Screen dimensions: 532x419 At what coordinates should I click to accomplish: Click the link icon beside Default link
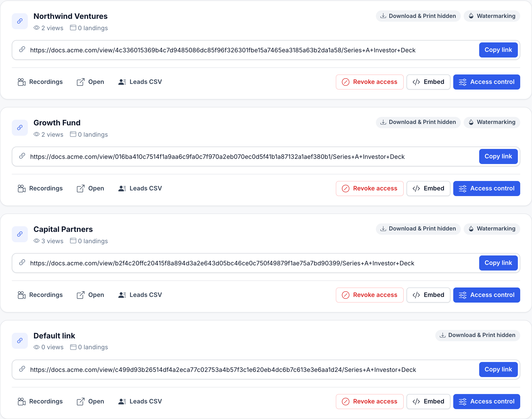[x=20, y=341]
